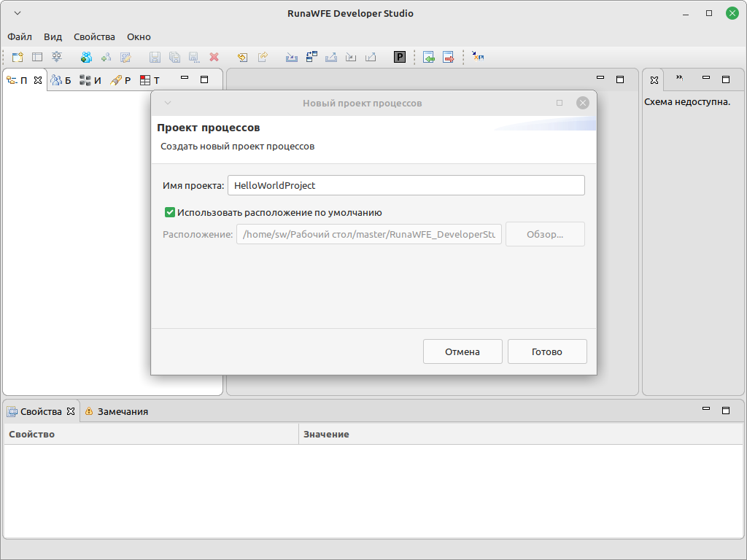Click the blue squares with arrows toolbar icon
This screenshot has width=747, height=560.
[311, 57]
